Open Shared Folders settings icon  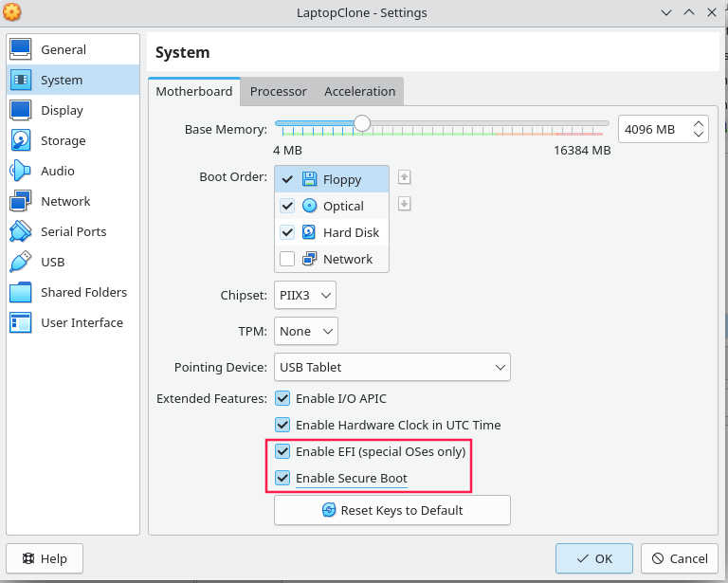coord(21,292)
